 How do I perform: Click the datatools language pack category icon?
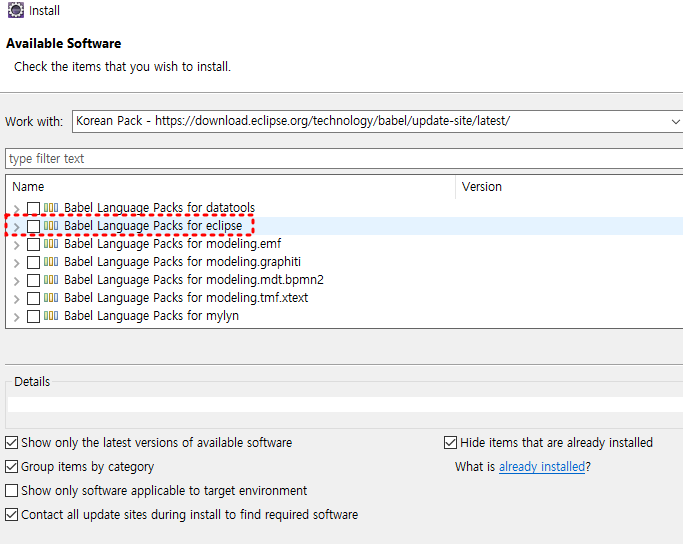(51, 208)
